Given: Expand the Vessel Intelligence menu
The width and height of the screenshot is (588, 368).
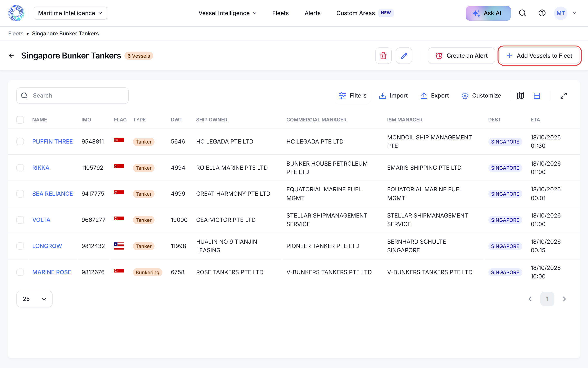Looking at the screenshot, I should coord(227,13).
